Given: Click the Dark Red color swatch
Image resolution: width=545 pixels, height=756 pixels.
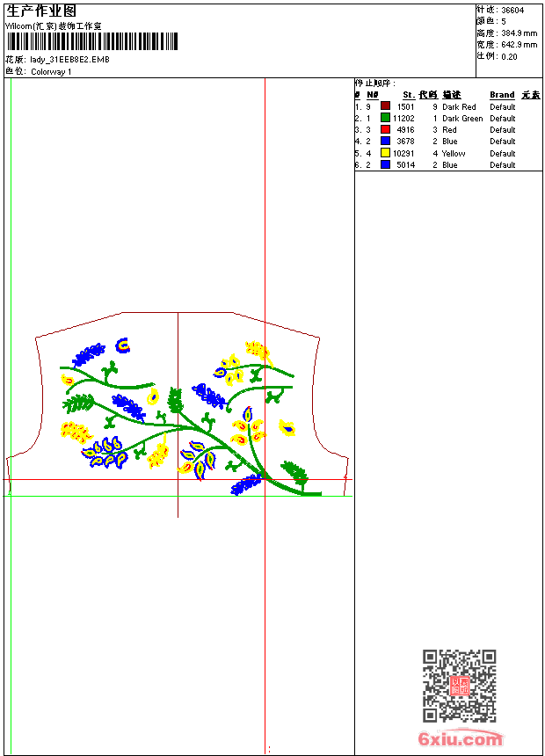Looking at the screenshot, I should [x=385, y=106].
